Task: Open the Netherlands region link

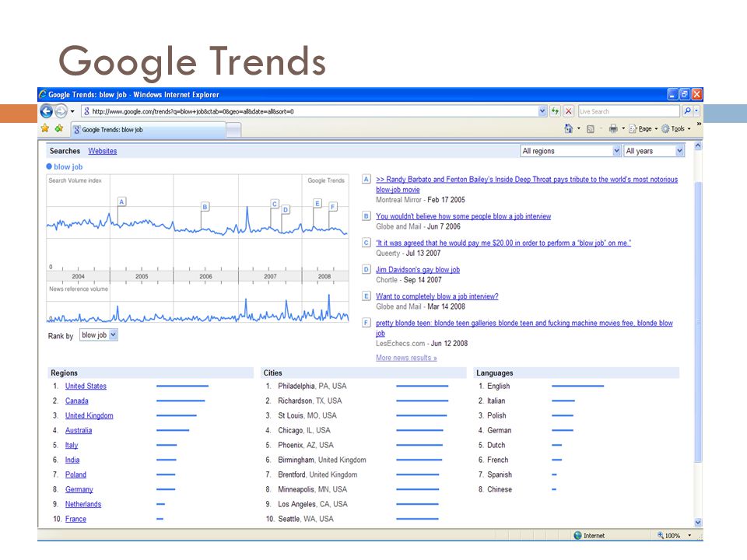Action: 83,504
